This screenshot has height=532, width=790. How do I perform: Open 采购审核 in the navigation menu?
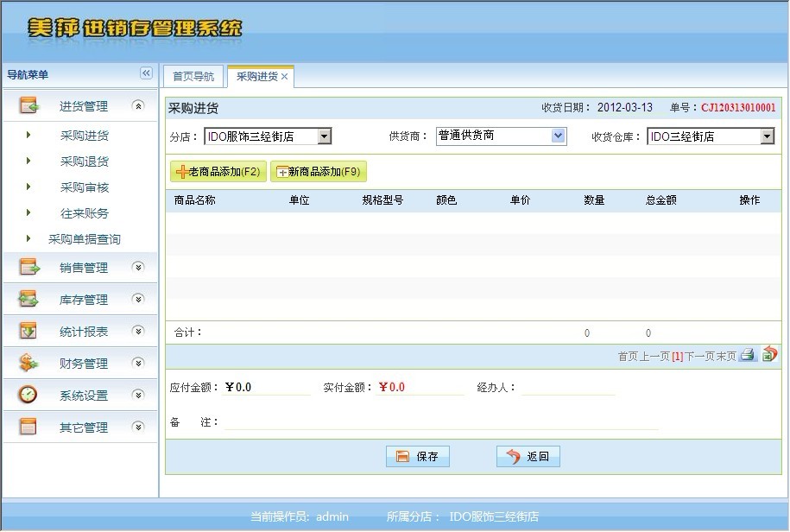coord(85,187)
